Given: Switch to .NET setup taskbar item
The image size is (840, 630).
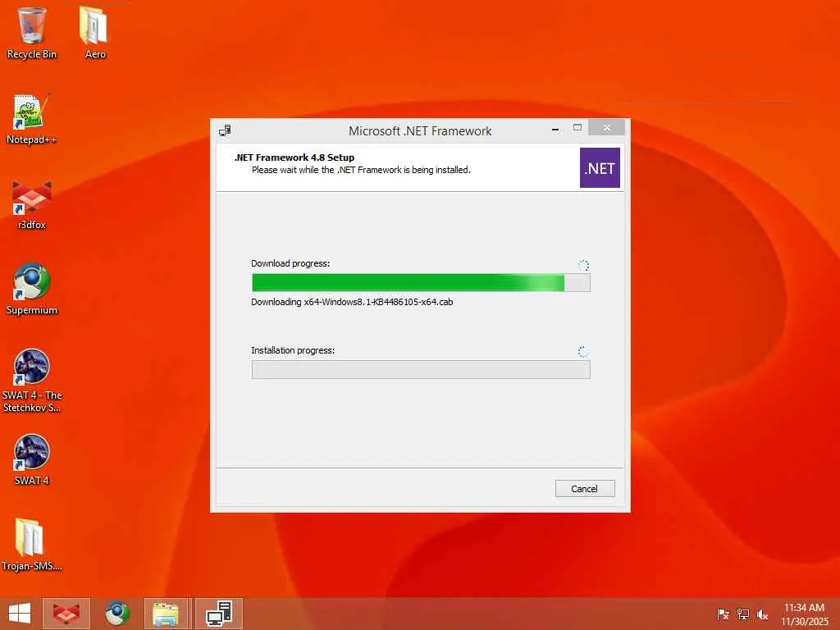Looking at the screenshot, I should (219, 614).
